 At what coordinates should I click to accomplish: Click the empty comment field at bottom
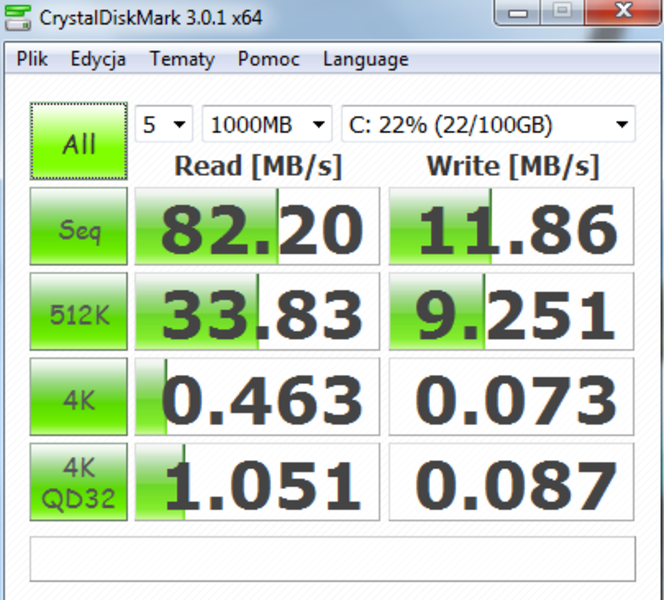(332, 559)
